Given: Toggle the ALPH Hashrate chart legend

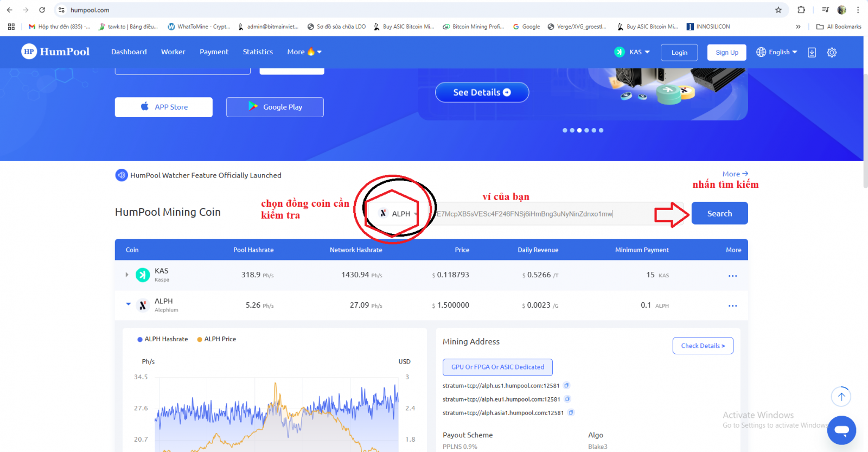Looking at the screenshot, I should [x=163, y=339].
